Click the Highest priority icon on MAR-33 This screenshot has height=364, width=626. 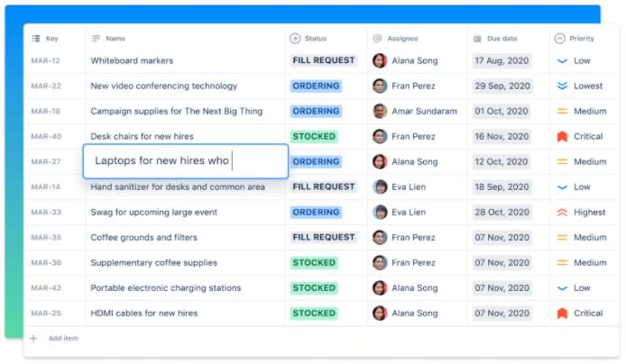(562, 213)
